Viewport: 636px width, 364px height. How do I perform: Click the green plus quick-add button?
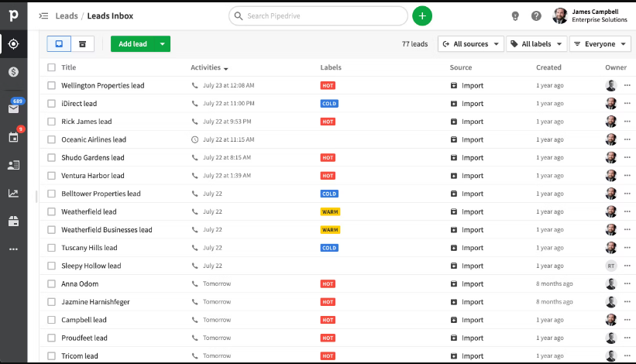pyautogui.click(x=422, y=15)
